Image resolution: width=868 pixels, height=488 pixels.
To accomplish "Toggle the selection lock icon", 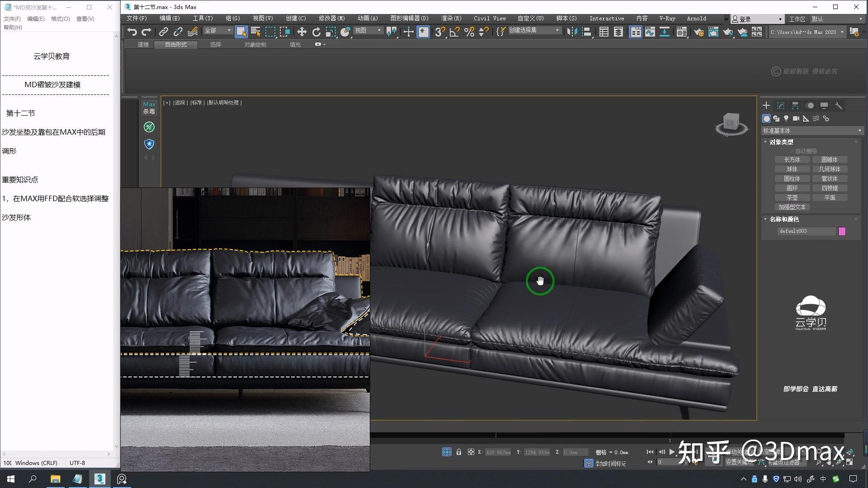I will pos(459,452).
